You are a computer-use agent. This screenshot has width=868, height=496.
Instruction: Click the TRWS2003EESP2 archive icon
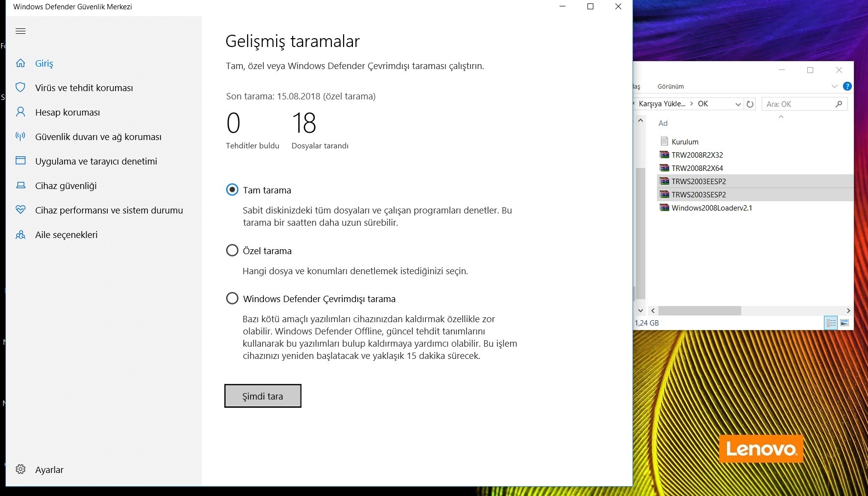[x=664, y=181]
